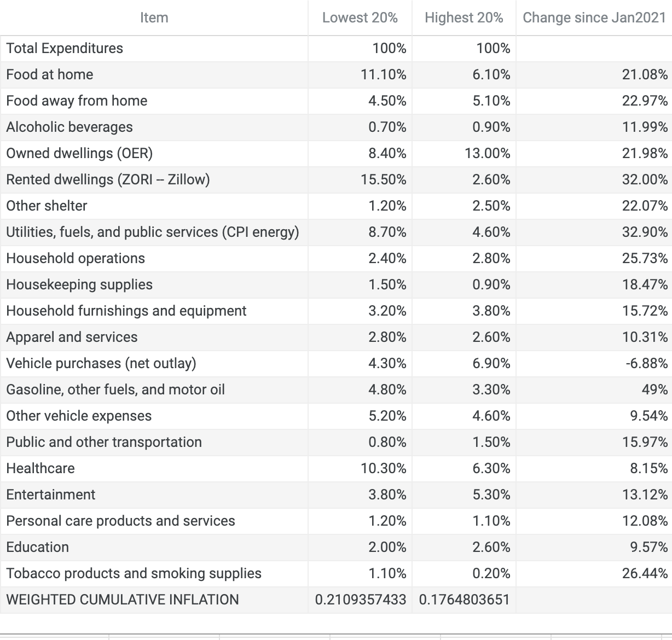Viewport: 672px width, 640px height.
Task: Click the 0.2109357433 weighted inflation cell
Action: [x=360, y=600]
